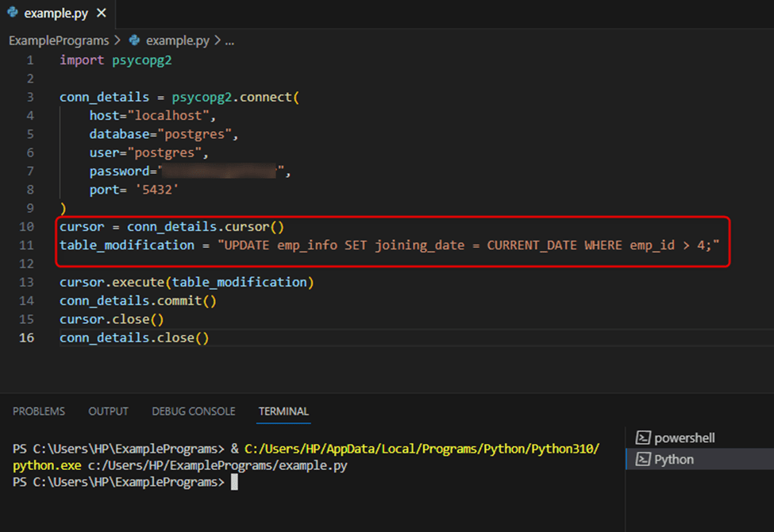The height and width of the screenshot is (532, 774).
Task: Select the TERMINAL tab
Action: tap(283, 411)
